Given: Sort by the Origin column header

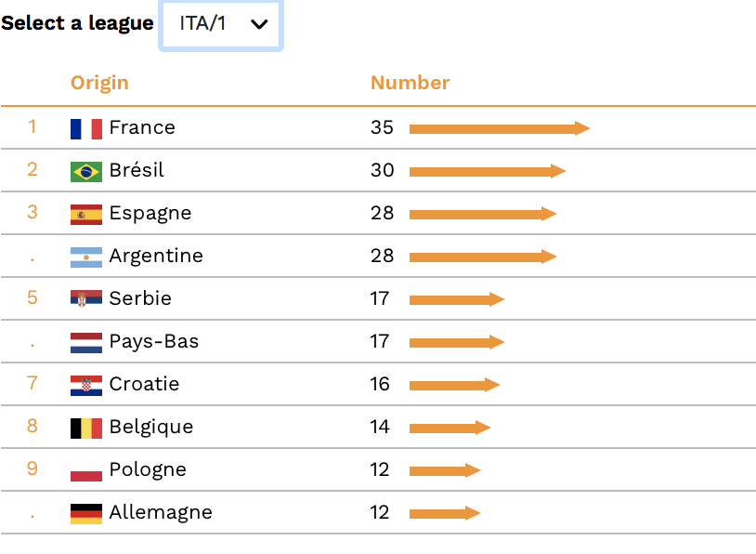Looking at the screenshot, I should click(99, 83).
